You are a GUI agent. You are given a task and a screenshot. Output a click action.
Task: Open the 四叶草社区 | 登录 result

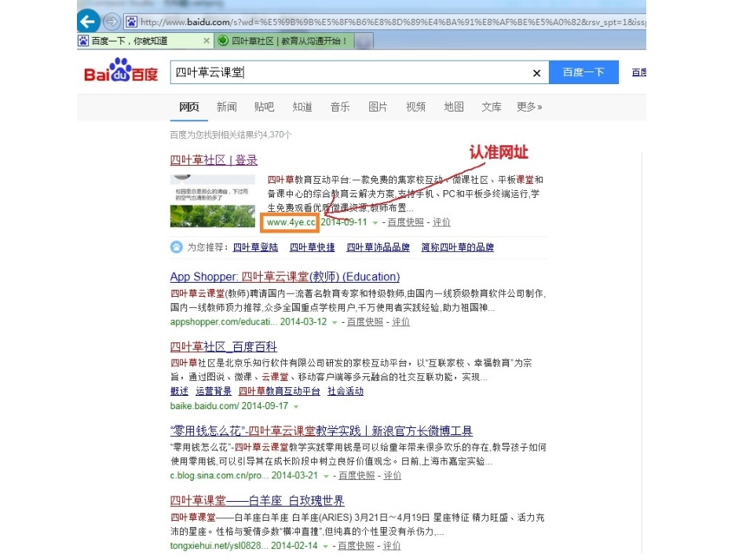[x=214, y=160]
